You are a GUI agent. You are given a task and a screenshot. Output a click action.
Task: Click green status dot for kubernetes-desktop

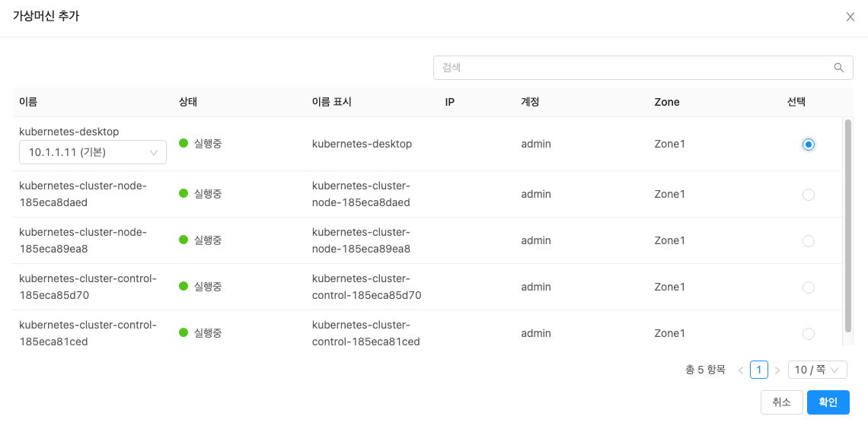pyautogui.click(x=183, y=143)
